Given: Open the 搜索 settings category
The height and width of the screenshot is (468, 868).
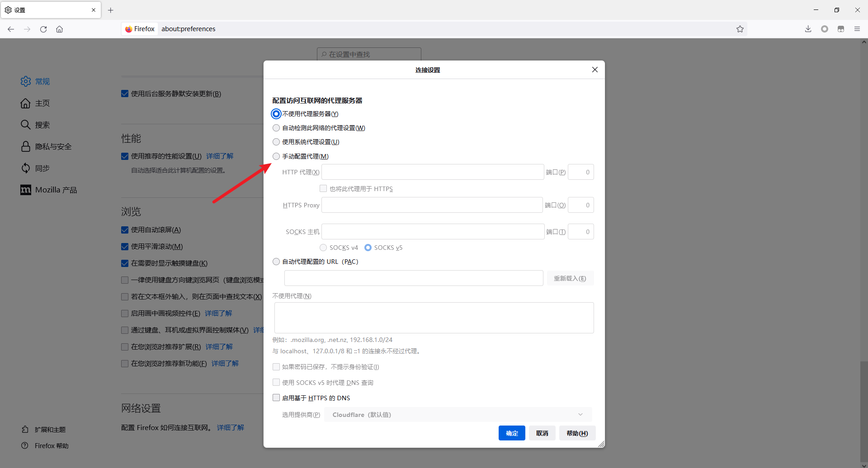Looking at the screenshot, I should (x=35, y=125).
